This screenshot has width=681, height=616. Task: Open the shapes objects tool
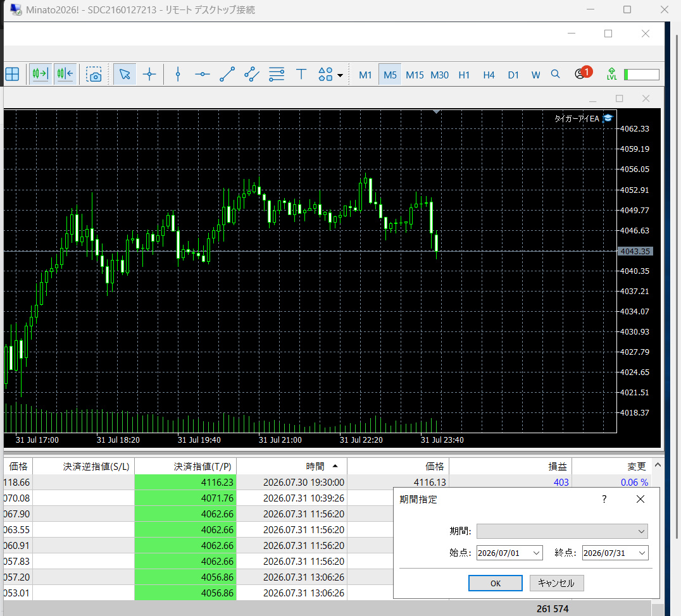pos(325,74)
